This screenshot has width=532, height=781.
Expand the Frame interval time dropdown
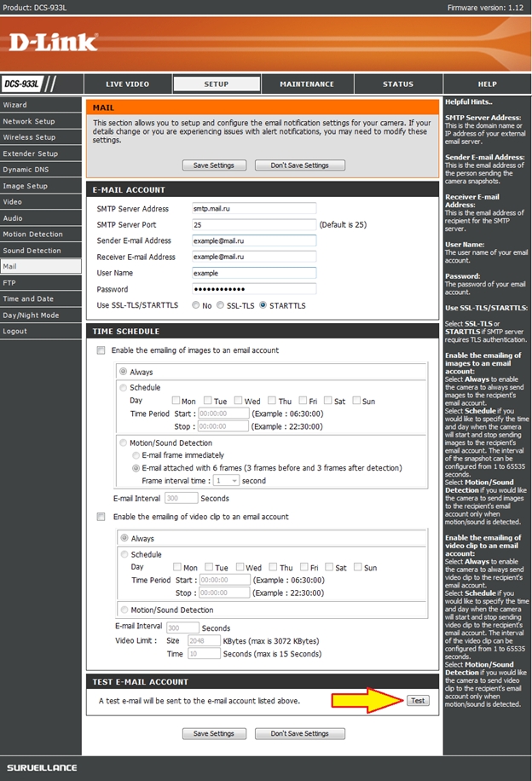(224, 480)
